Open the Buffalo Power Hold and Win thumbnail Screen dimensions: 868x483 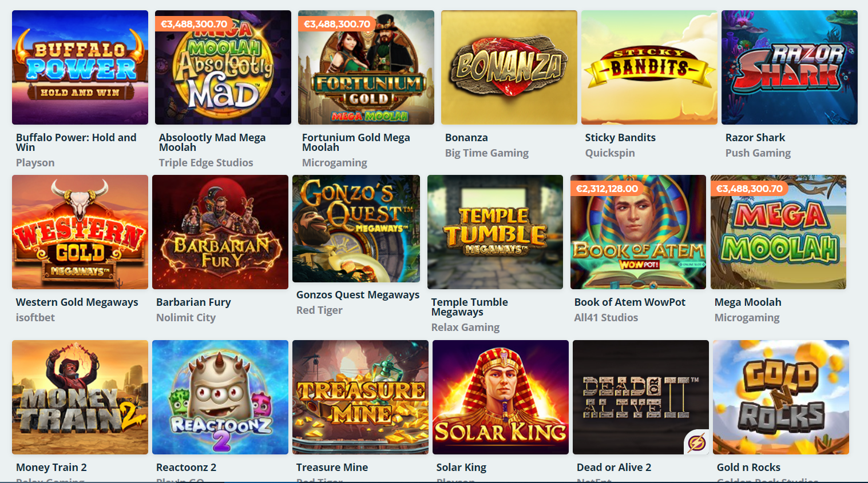80,67
